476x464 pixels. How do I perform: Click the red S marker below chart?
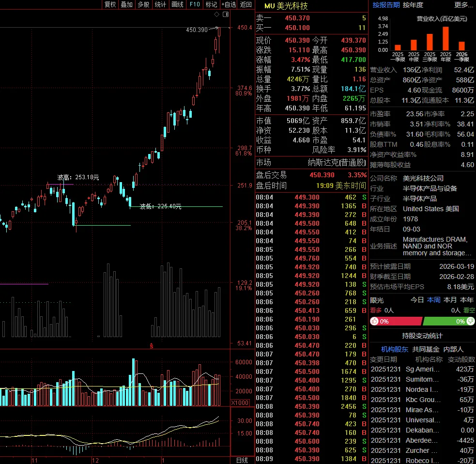coord(152,346)
